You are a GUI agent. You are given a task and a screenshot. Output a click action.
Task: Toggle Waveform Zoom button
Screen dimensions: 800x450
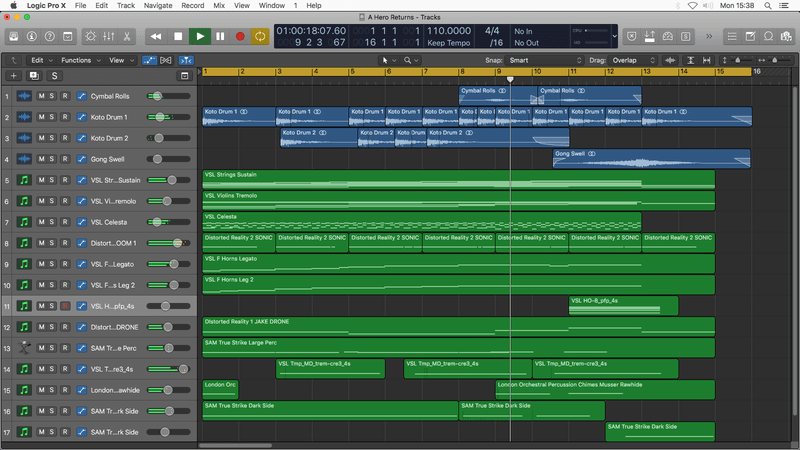click(x=670, y=60)
